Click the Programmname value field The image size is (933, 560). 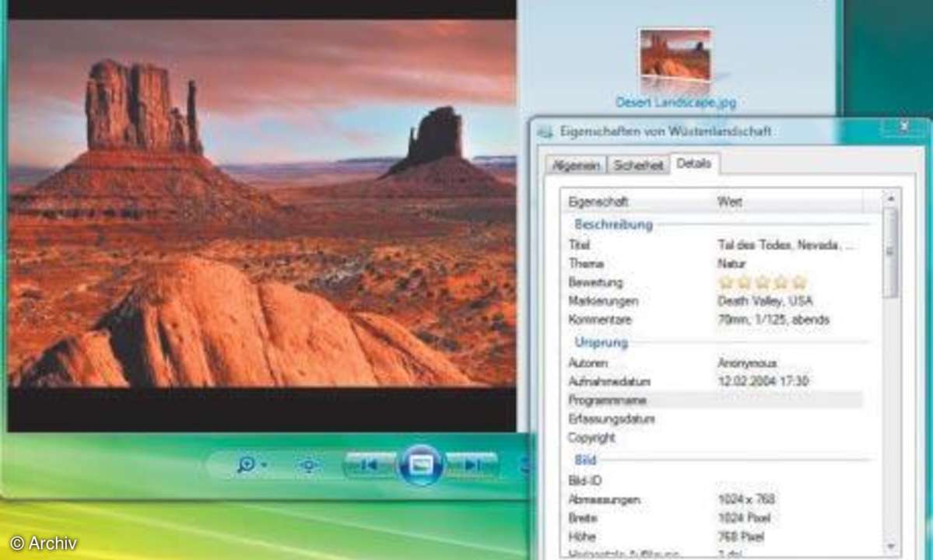point(786,401)
